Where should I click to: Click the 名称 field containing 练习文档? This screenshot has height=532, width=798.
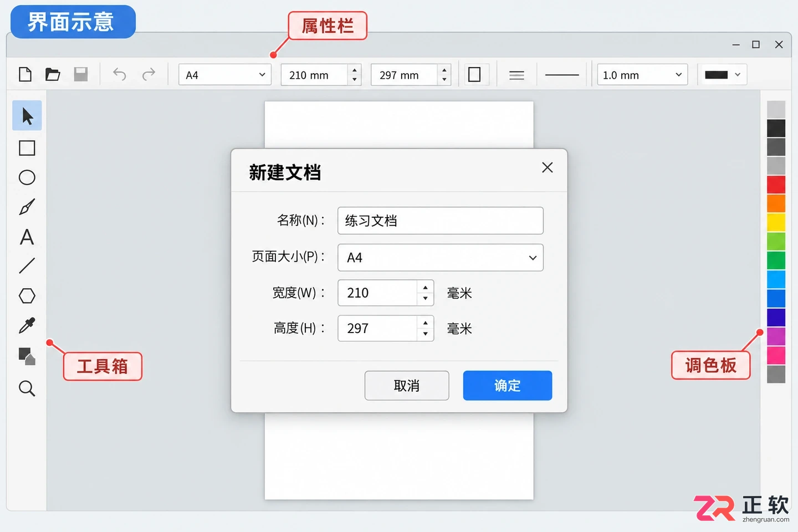[441, 221]
